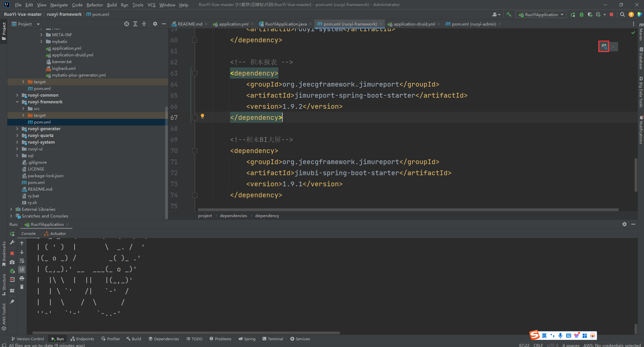Print console output icon

coord(22,278)
